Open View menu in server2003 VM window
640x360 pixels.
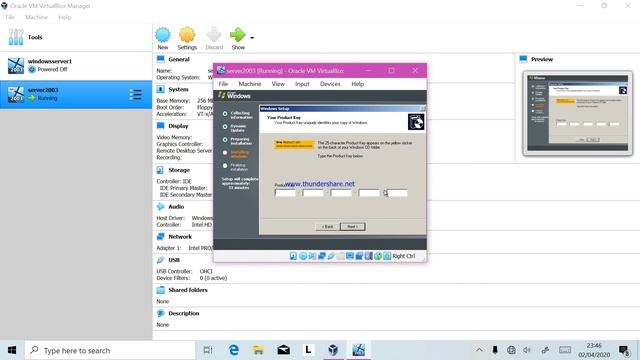(278, 84)
